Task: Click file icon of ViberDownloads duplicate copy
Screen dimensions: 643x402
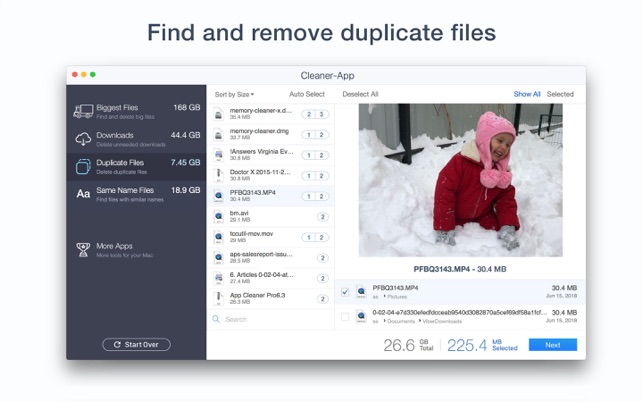Action: pos(361,316)
